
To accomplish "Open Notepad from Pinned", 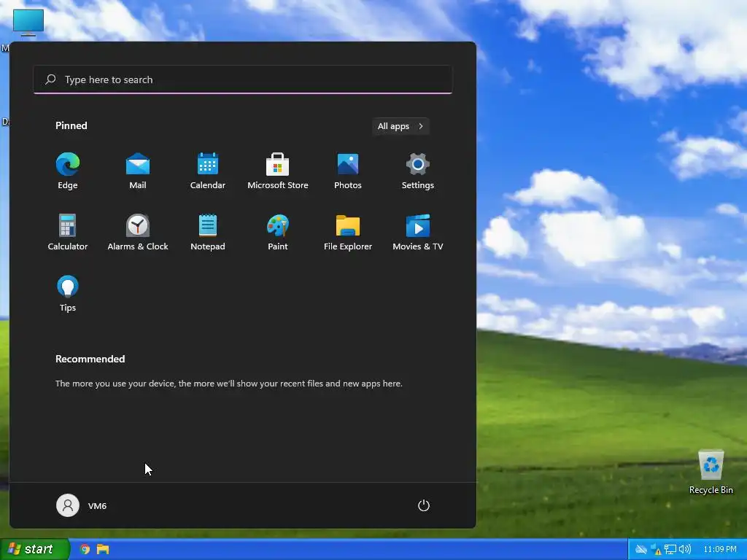I will coord(208,233).
